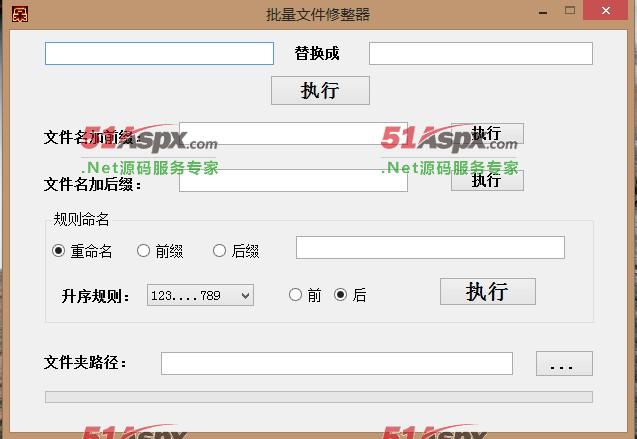
Task: Browse for a folder with the ... button
Action: 564,363
